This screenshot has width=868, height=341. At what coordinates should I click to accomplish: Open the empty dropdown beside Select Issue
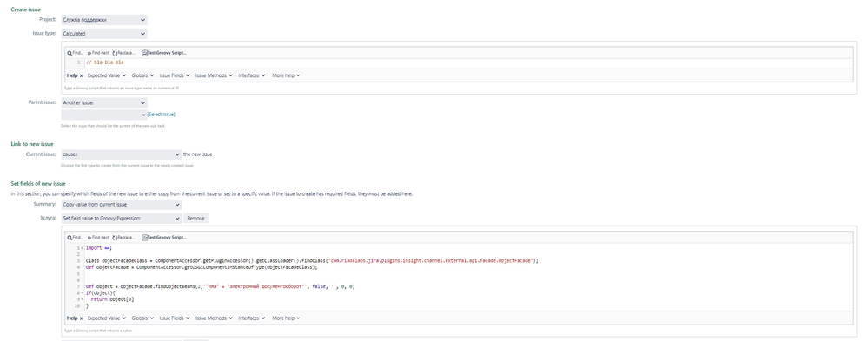click(104, 115)
